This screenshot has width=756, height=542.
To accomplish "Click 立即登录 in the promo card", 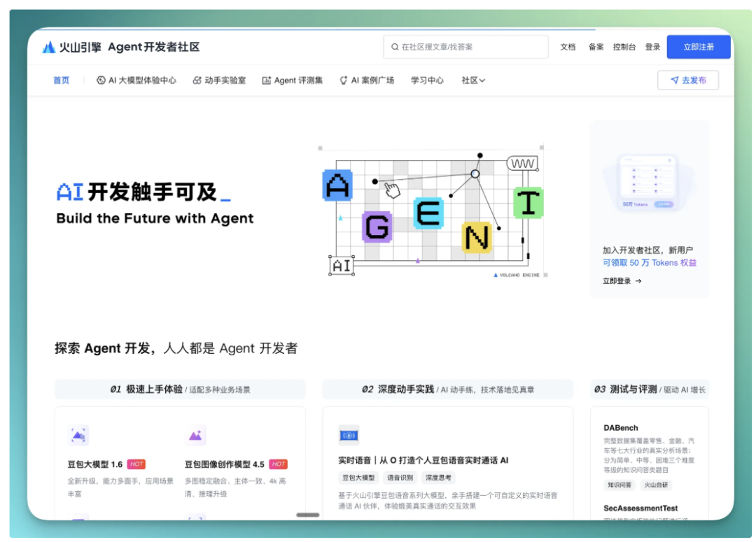I will coord(622,281).
